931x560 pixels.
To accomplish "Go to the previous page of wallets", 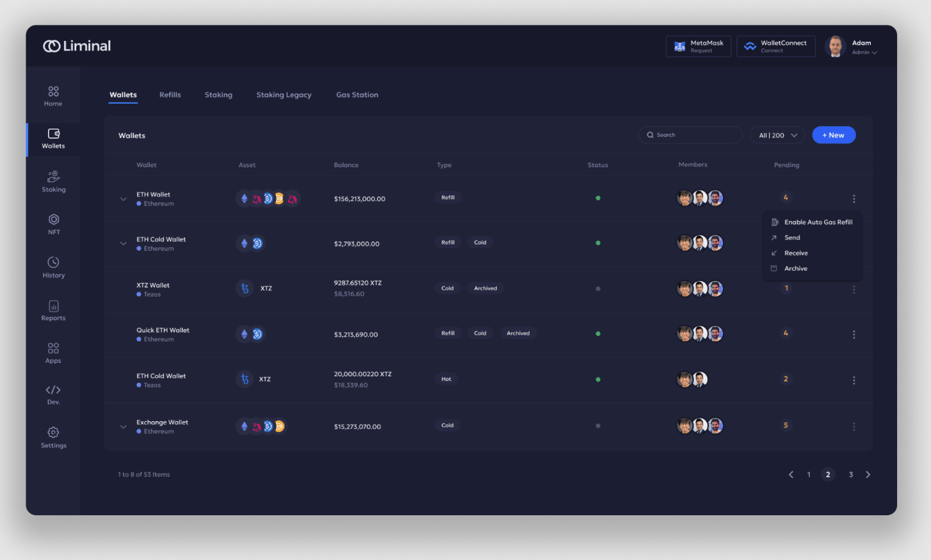I will (791, 475).
